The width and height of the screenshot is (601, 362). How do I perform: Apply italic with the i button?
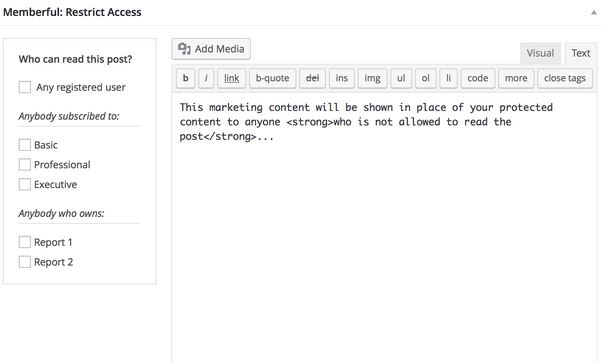[206, 78]
